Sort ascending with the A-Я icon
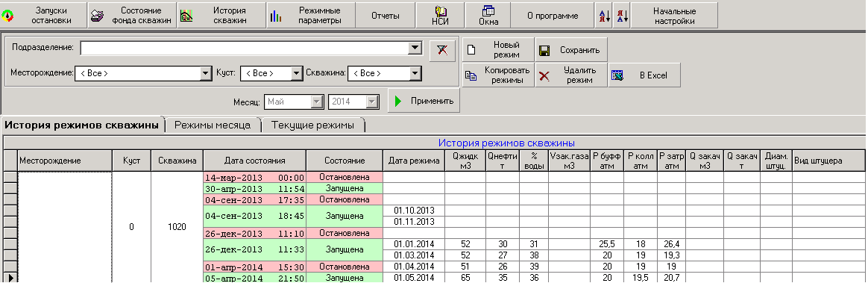This screenshot has height=286, width=868. pyautogui.click(x=605, y=16)
